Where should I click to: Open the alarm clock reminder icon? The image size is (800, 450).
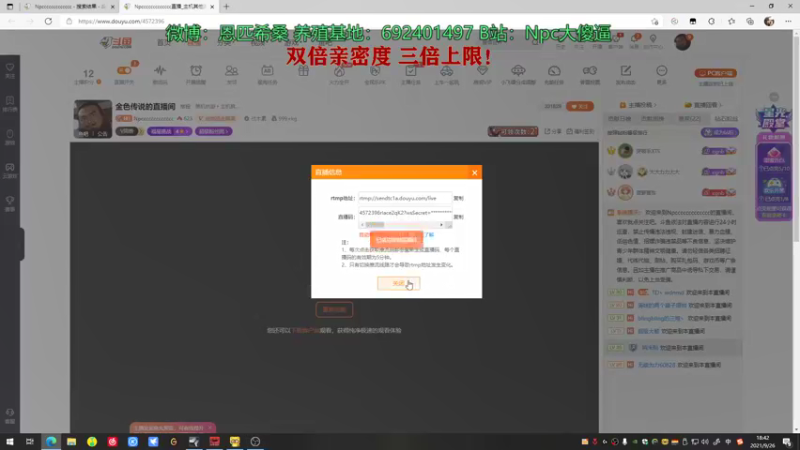[196, 70]
